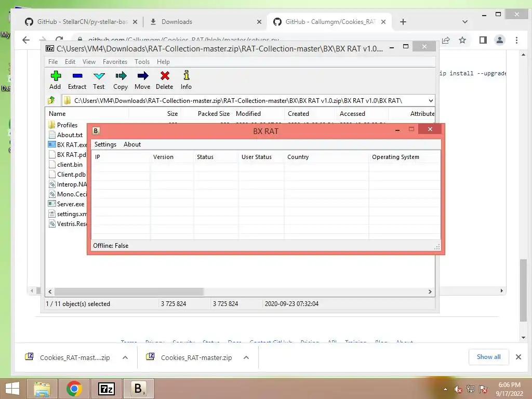Open About menu in BX RAT
Viewport: 532px width, 399px height.
(x=132, y=144)
